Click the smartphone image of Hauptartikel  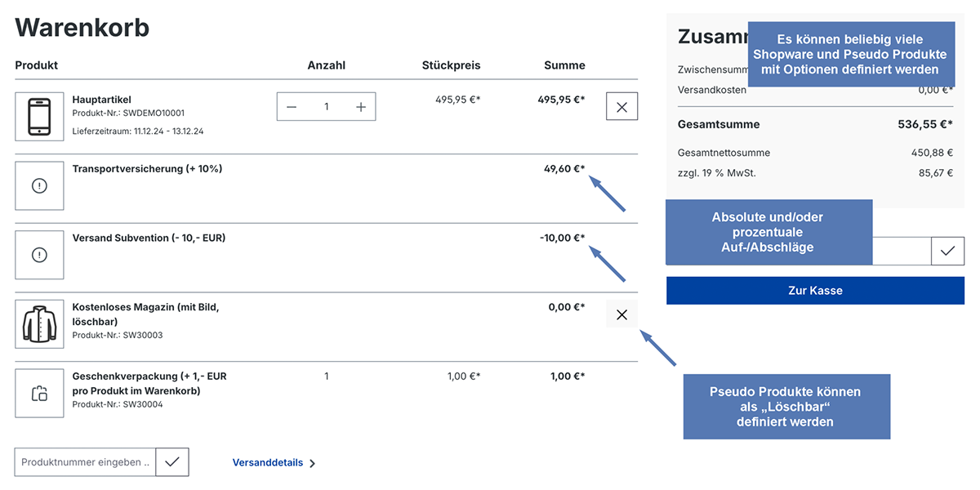(x=39, y=117)
